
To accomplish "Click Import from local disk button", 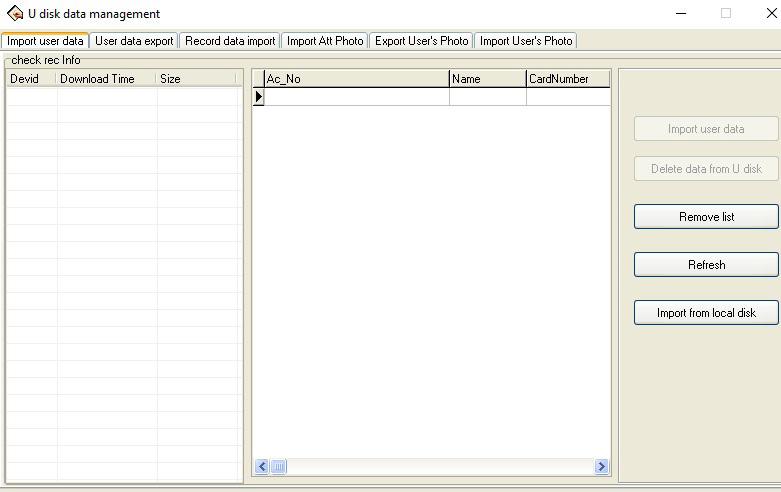I will [x=706, y=313].
